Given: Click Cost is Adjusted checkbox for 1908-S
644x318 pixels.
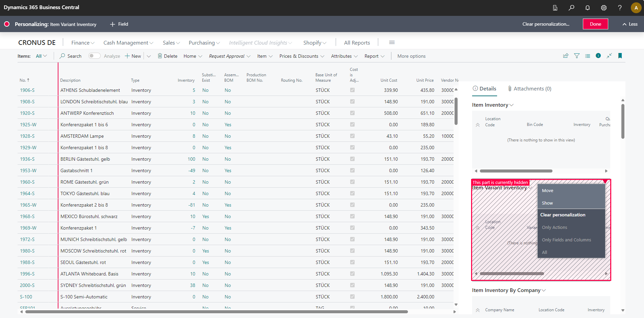Looking at the screenshot, I should (x=352, y=102).
